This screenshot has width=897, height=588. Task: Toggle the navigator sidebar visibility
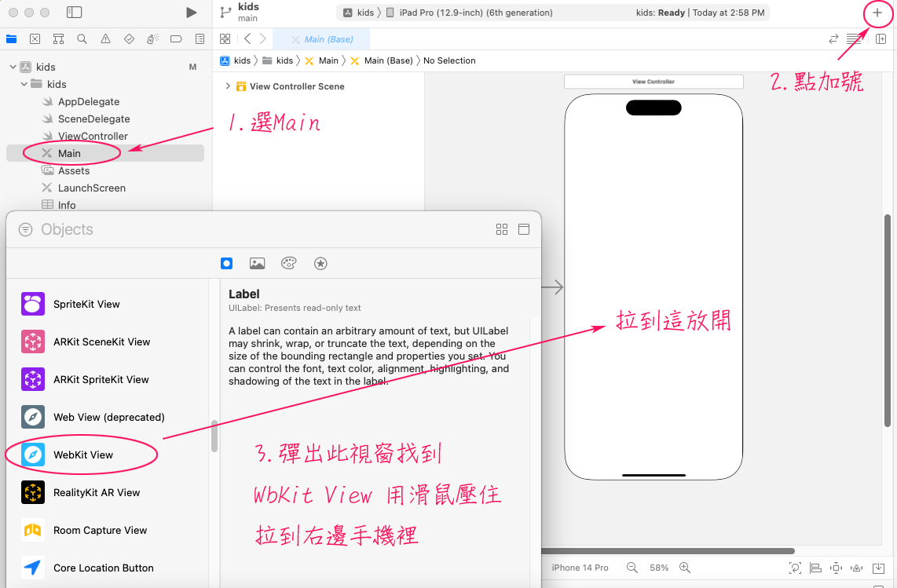[x=75, y=12]
